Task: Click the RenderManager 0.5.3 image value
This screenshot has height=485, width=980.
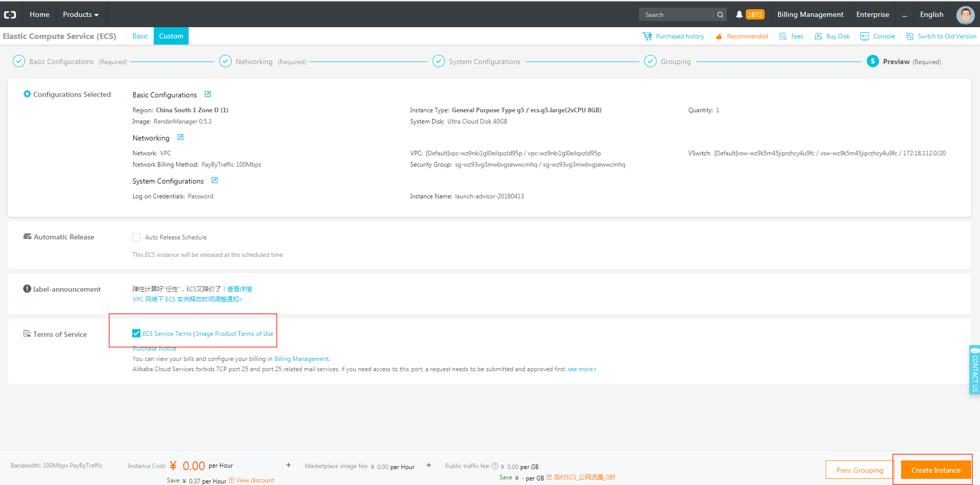Action: [182, 122]
